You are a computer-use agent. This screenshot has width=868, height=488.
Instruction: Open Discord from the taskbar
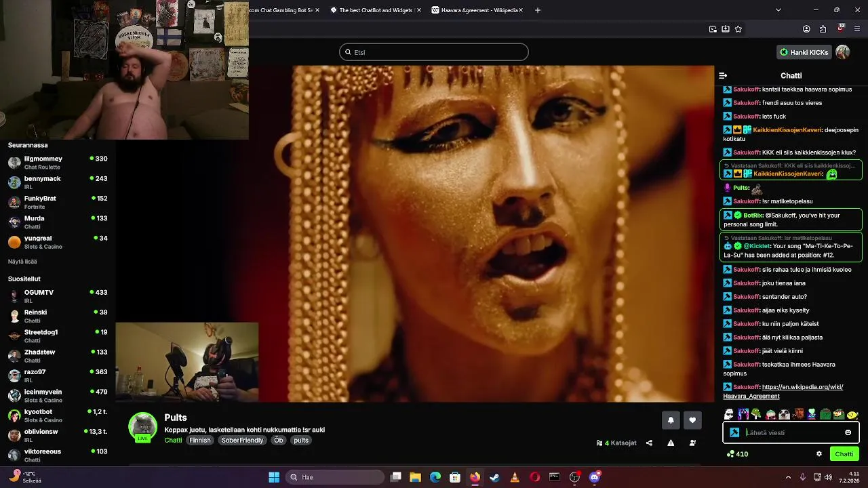595,477
